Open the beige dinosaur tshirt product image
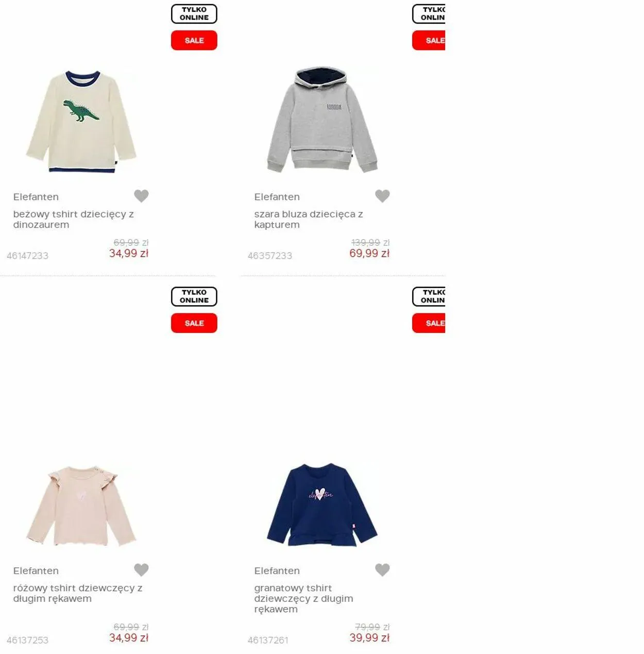This screenshot has height=654, width=644. pyautogui.click(x=81, y=122)
